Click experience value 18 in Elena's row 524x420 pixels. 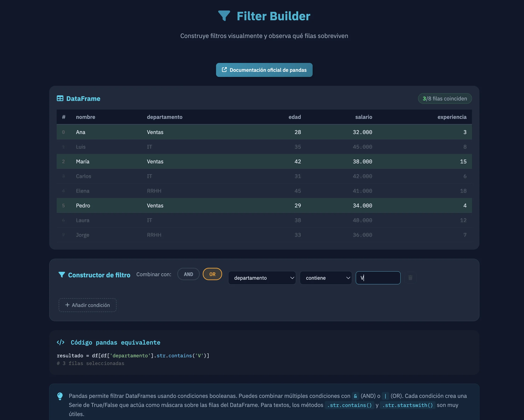click(x=463, y=191)
